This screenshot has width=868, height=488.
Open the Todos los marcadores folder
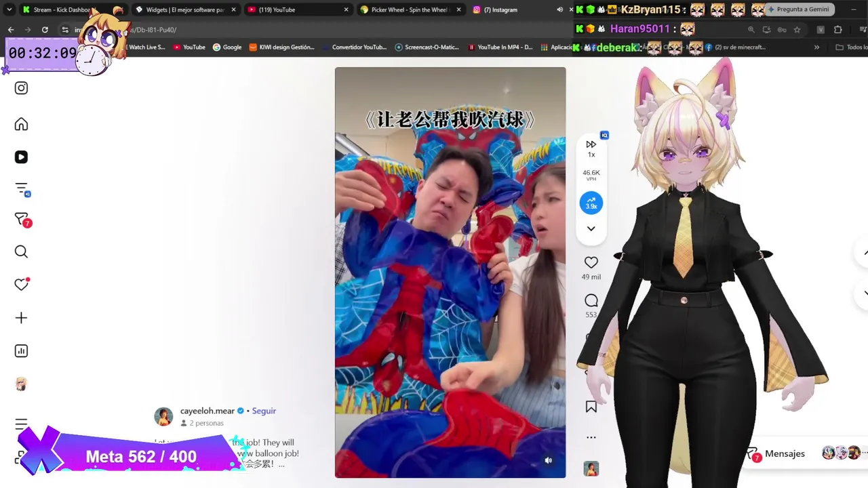[x=852, y=47]
